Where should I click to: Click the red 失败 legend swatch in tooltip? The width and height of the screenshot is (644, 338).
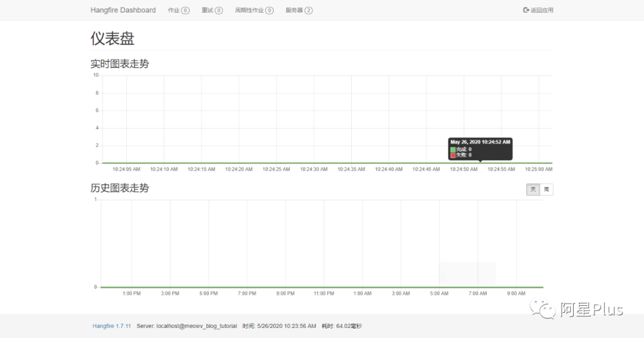(x=453, y=155)
